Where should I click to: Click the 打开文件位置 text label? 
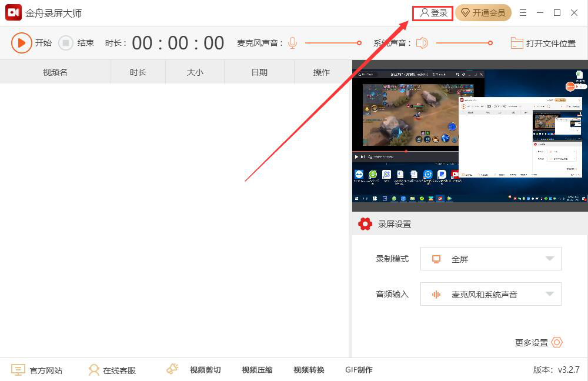(551, 44)
